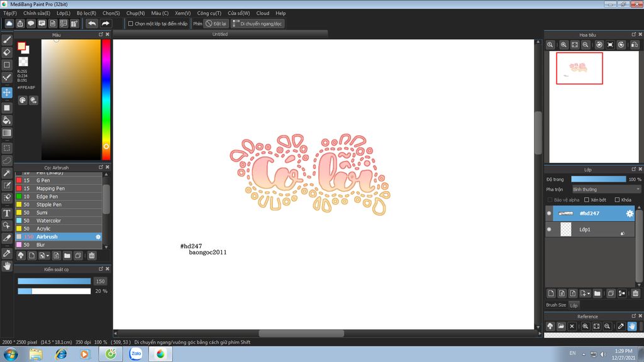Click the Redo arrow
Viewport: 644px width, 362px height.
[x=105, y=23]
